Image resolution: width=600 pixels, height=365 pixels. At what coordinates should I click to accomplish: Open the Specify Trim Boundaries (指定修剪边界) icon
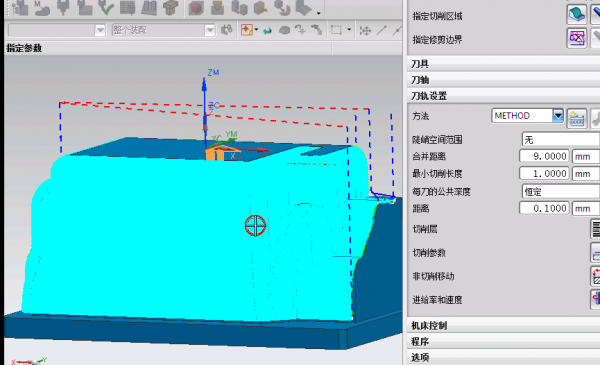pos(577,38)
